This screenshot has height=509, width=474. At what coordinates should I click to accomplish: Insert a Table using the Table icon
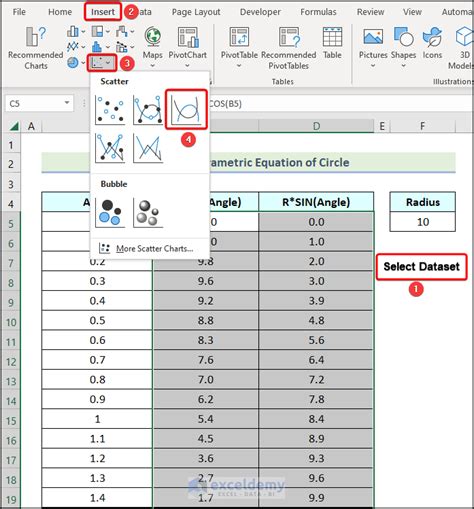point(332,37)
